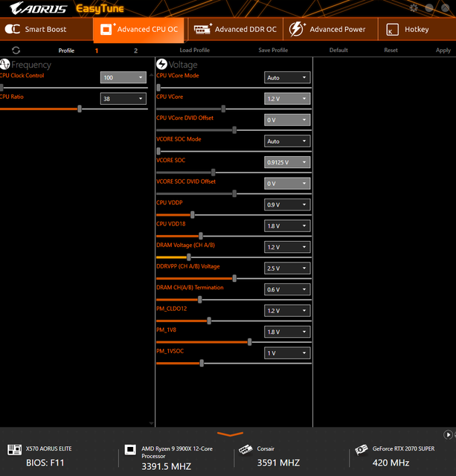Open the CPU VDDP voltage dropdown
456x476 pixels.
tap(287, 205)
